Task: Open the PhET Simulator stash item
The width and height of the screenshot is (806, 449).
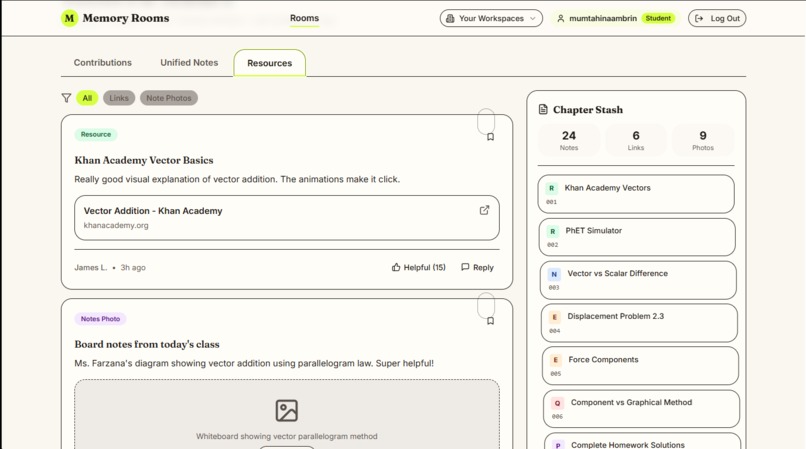Action: [x=637, y=237]
